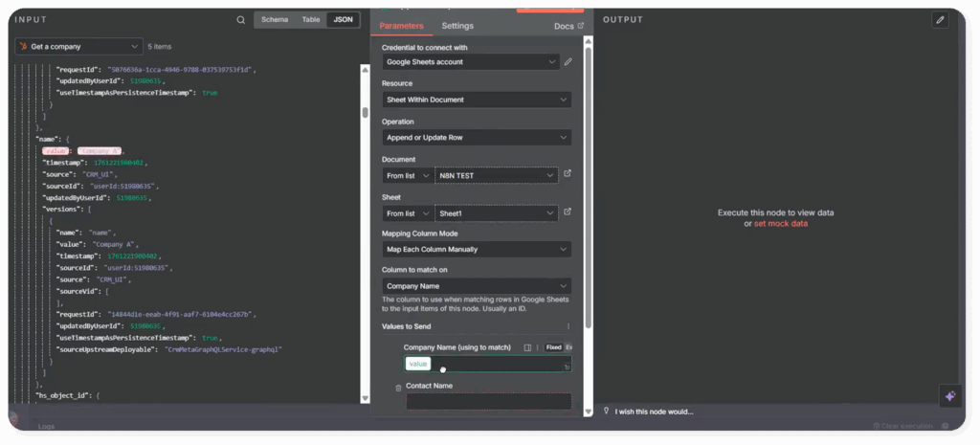The image size is (980, 445).
Task: Click the value pill in Company Name field
Action: [x=417, y=364]
